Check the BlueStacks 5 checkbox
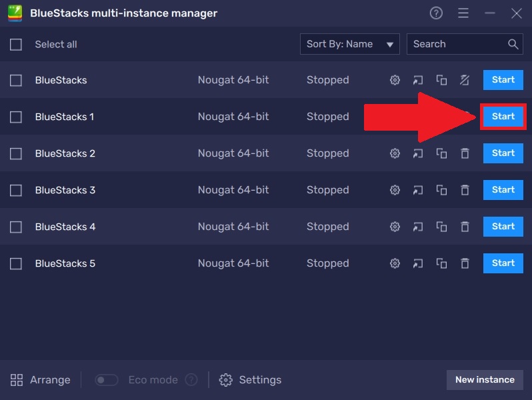Screen dimensions: 532x400 pos(16,263)
